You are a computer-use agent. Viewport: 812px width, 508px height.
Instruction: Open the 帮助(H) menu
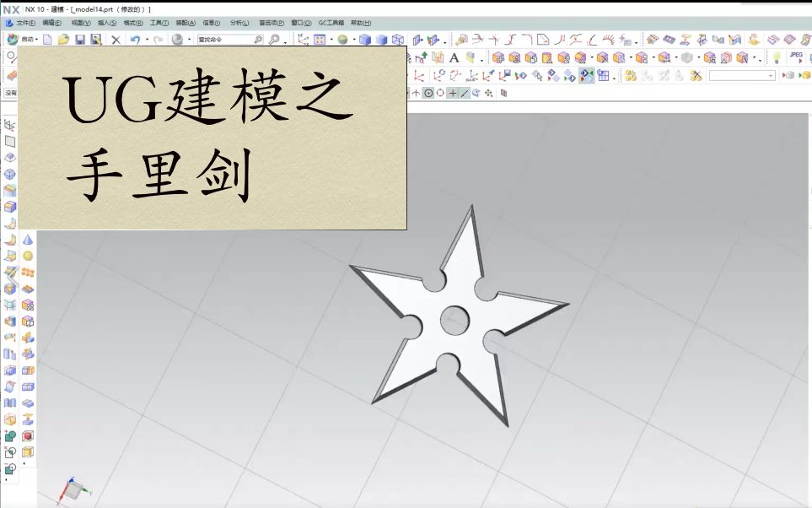point(361,23)
